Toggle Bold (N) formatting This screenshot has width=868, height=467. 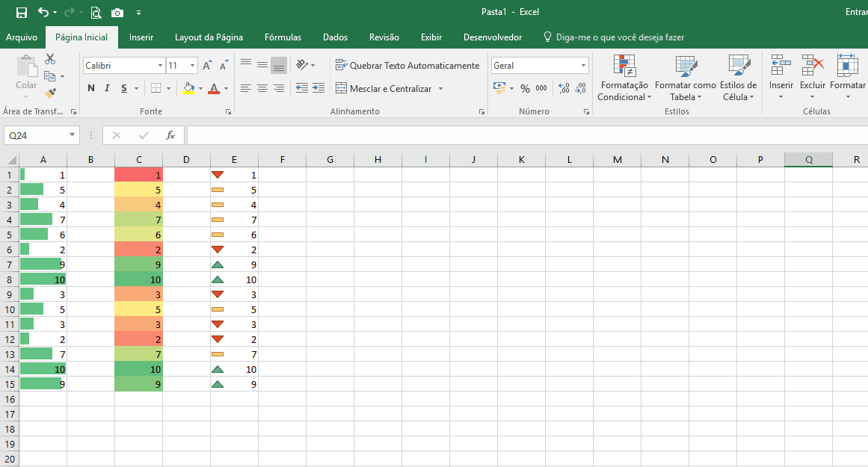point(91,88)
